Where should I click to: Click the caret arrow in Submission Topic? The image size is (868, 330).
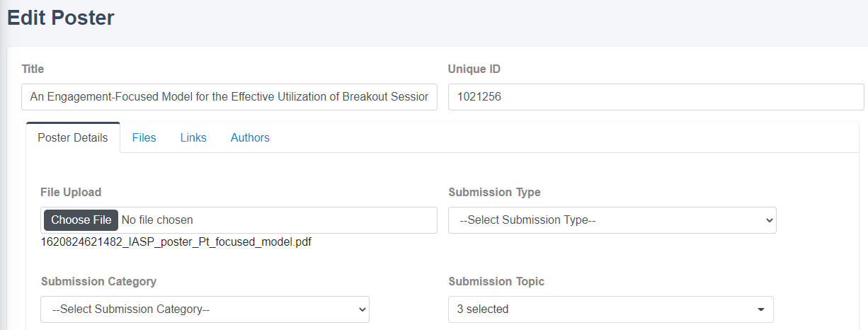761,309
